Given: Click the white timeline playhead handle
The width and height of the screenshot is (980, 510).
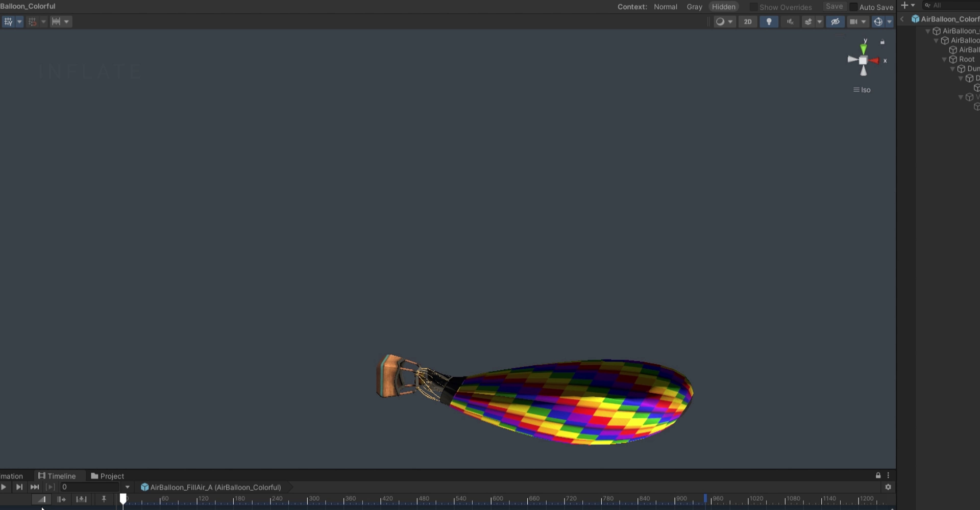Looking at the screenshot, I should tap(123, 499).
